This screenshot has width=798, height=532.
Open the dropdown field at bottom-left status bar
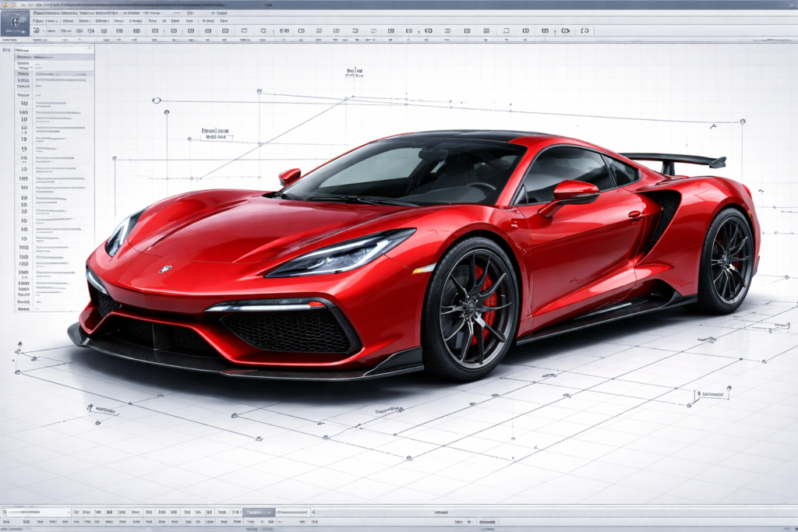[35, 513]
